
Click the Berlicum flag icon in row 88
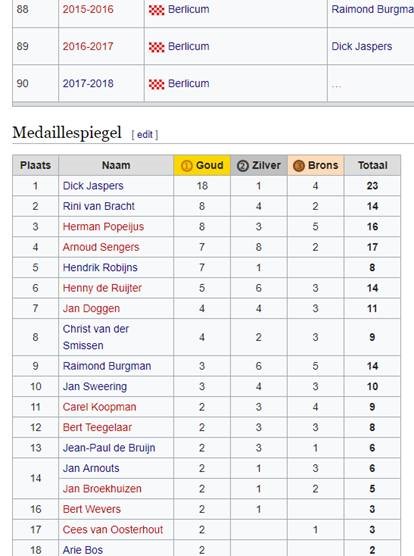click(156, 10)
